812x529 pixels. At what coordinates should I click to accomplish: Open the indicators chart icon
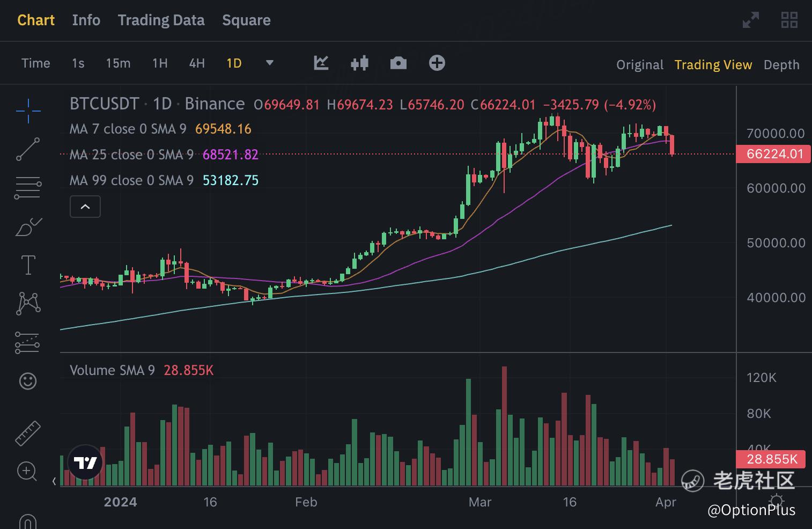[321, 63]
